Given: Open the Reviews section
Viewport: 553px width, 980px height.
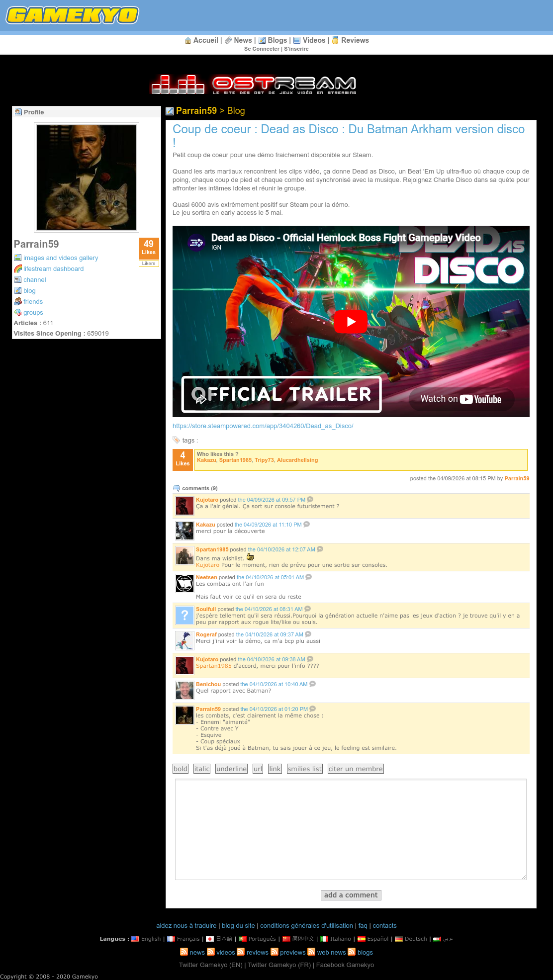Looking at the screenshot, I should point(355,40).
